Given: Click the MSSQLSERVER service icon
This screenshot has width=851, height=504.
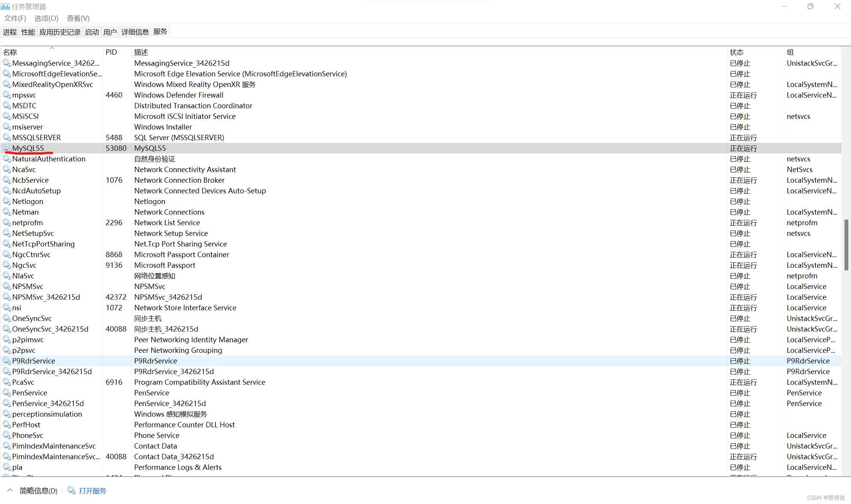Looking at the screenshot, I should point(7,137).
